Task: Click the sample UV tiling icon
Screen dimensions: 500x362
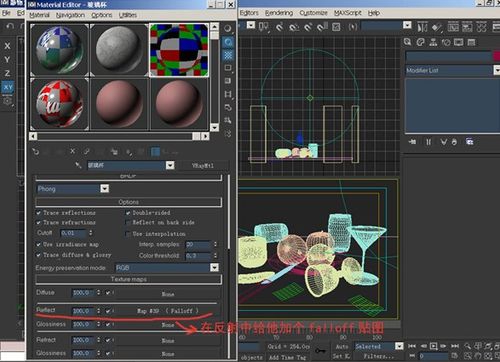Action: (228, 68)
